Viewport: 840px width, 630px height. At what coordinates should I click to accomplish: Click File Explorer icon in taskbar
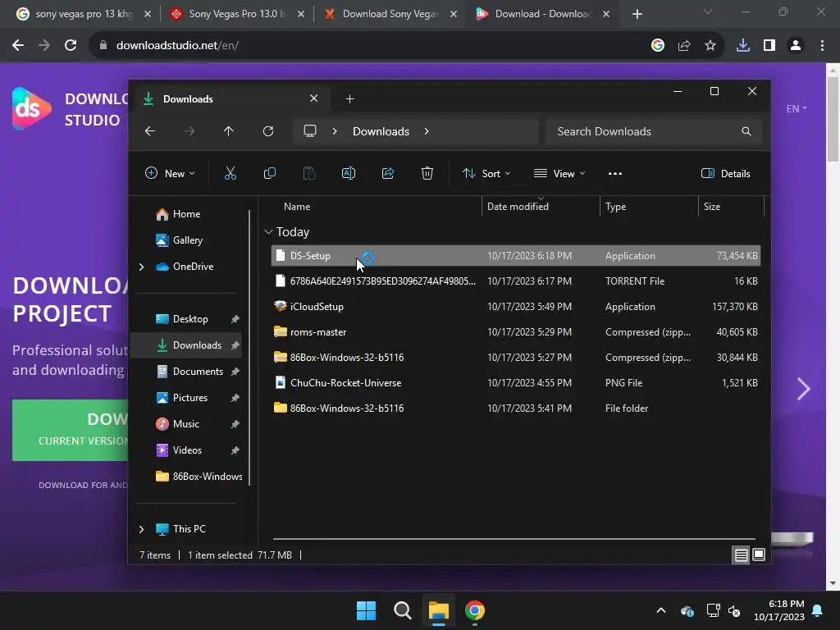tap(438, 610)
